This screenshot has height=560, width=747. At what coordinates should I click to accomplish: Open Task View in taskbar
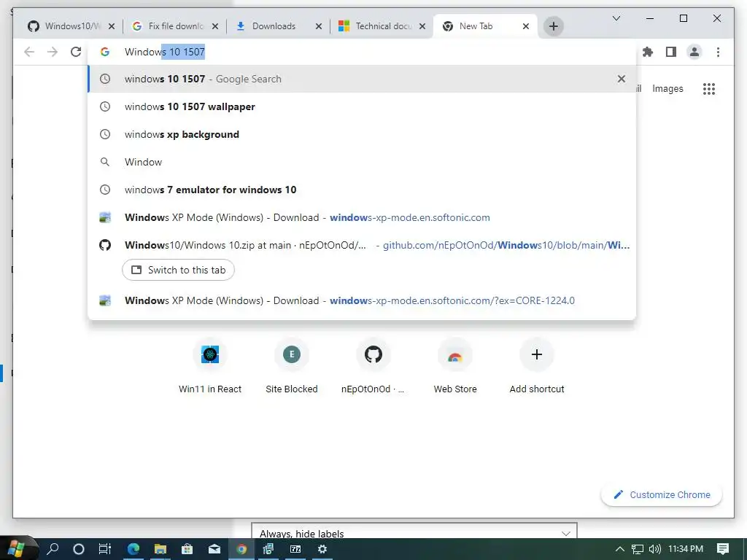pos(105,549)
